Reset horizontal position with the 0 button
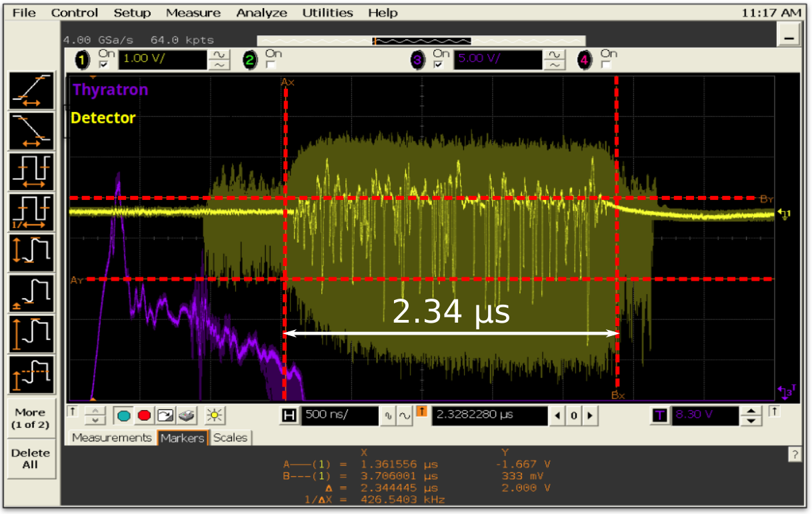This screenshot has width=812, height=514. pyautogui.click(x=574, y=417)
